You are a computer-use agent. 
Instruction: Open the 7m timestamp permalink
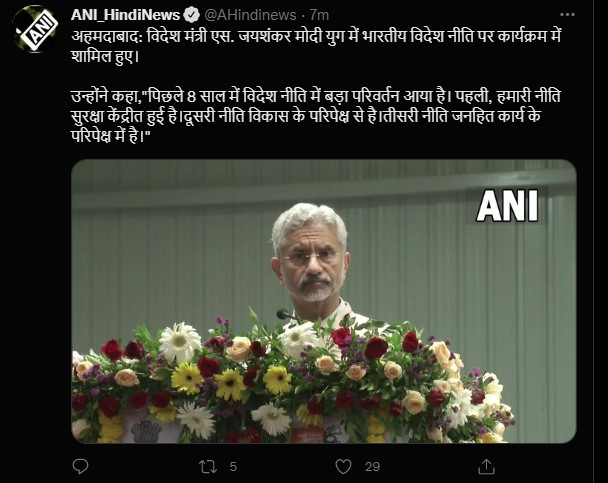(319, 15)
